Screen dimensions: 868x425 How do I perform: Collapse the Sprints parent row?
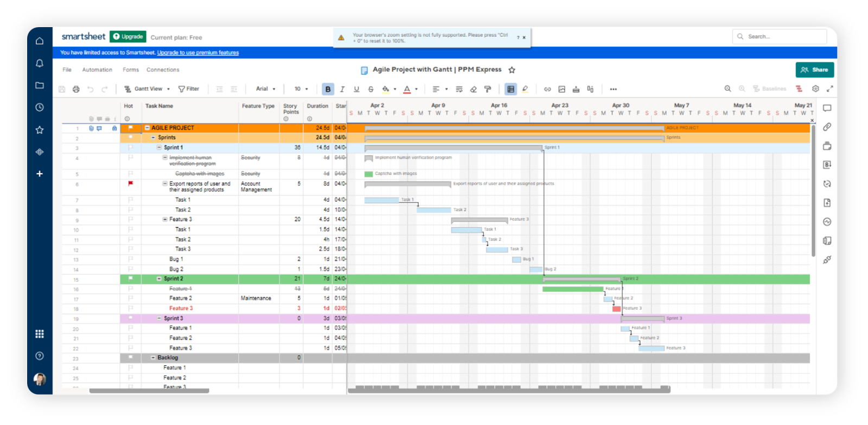154,138
